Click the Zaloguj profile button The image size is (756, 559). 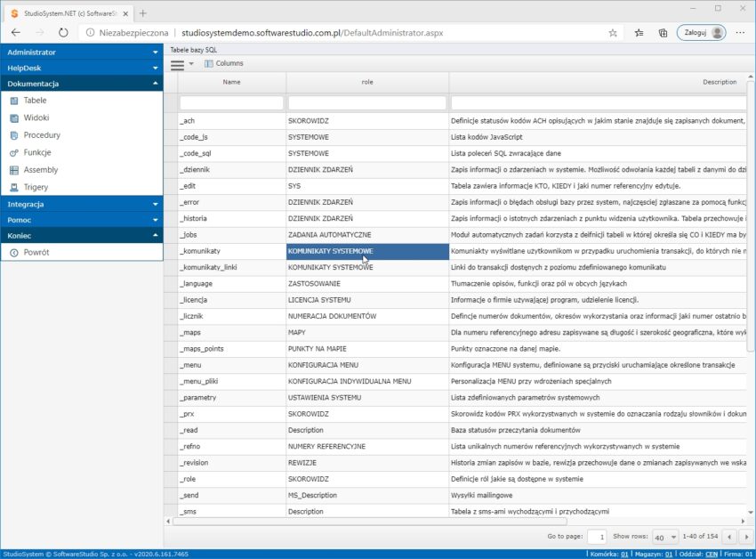click(x=700, y=32)
